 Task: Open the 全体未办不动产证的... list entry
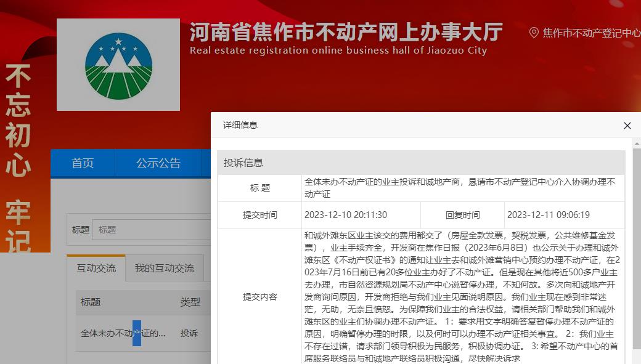click(123, 333)
